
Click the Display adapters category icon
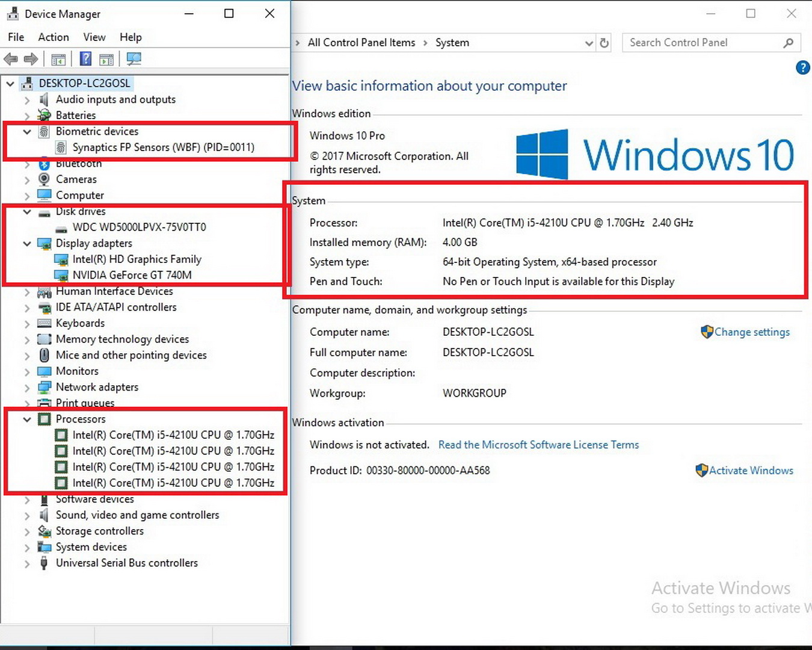(x=44, y=243)
